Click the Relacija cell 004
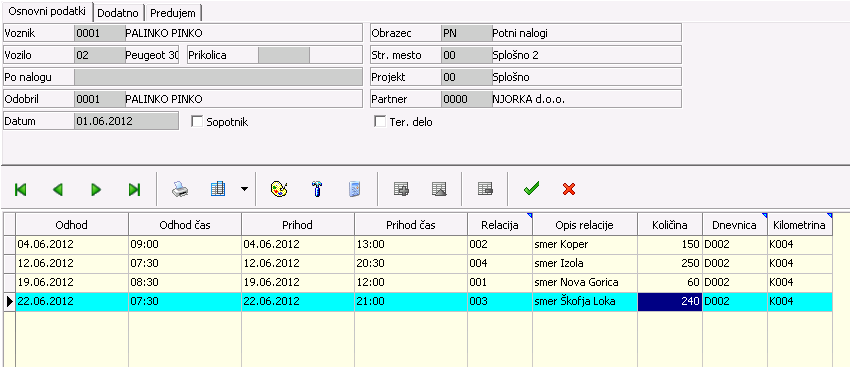This screenshot has width=851, height=367. (500, 264)
